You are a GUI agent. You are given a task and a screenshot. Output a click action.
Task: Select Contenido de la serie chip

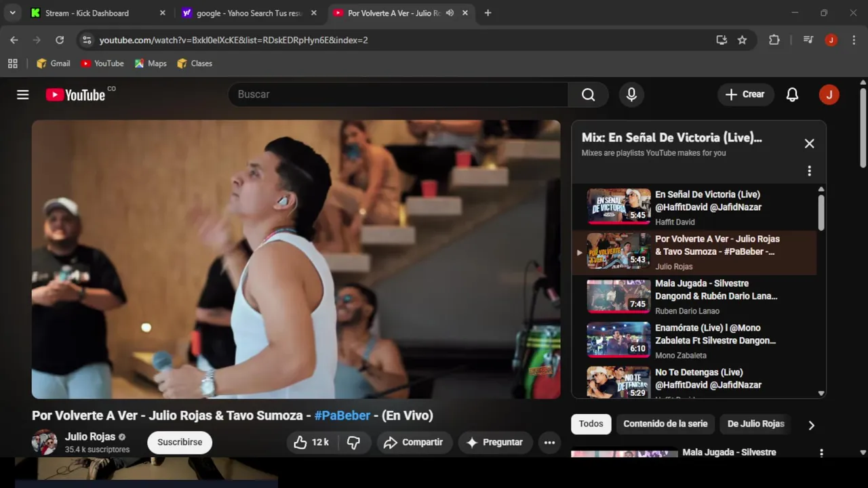pyautogui.click(x=665, y=424)
